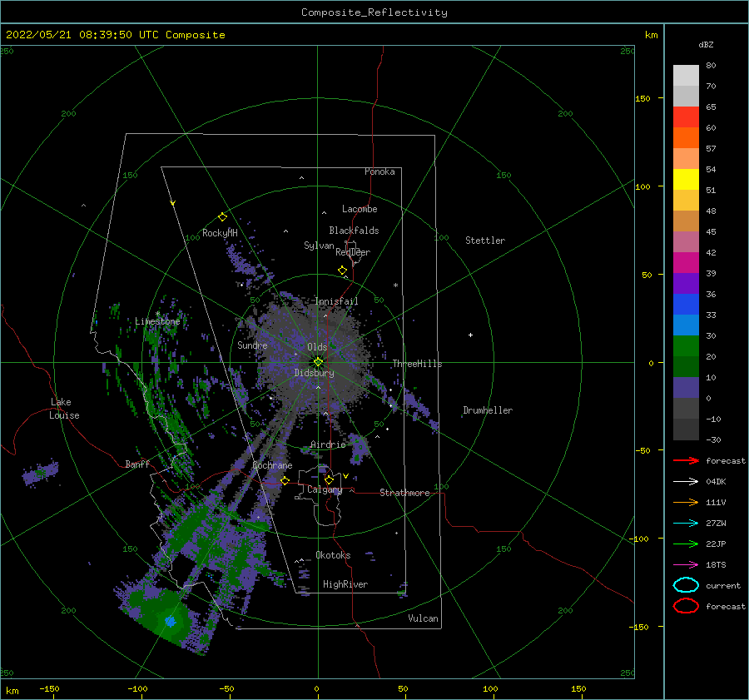Click the Calgary city label

tap(325, 489)
